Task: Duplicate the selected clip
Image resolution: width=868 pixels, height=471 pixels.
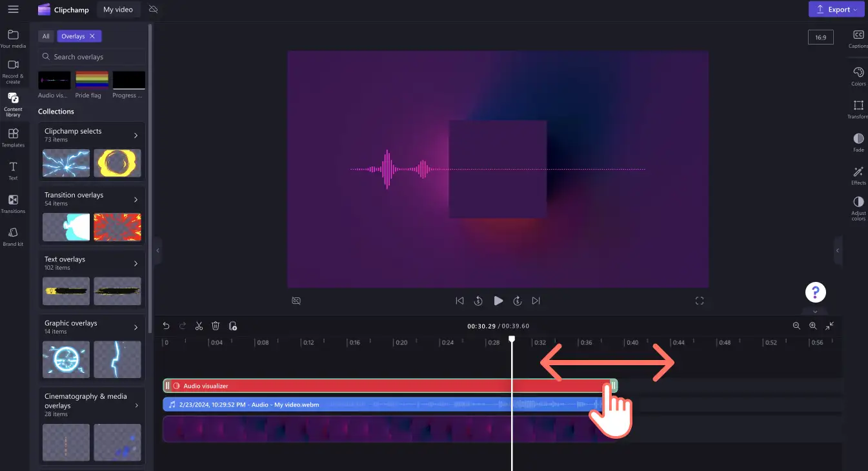Action: click(233, 326)
